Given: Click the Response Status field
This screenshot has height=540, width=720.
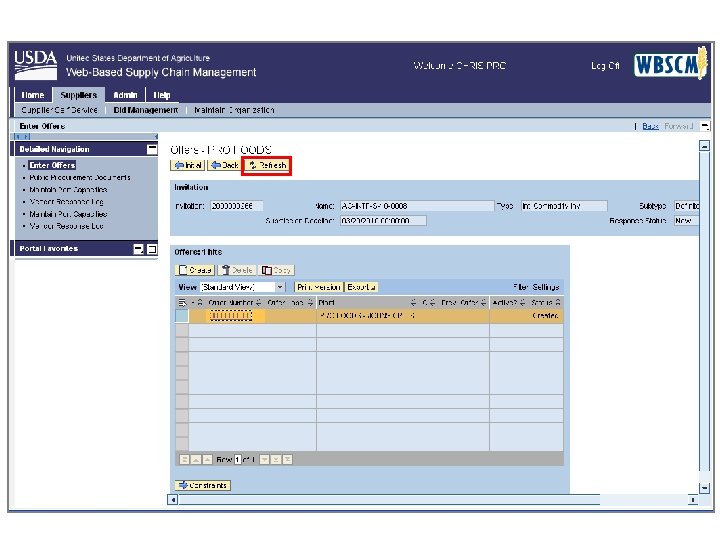Looking at the screenshot, I should (x=686, y=221).
